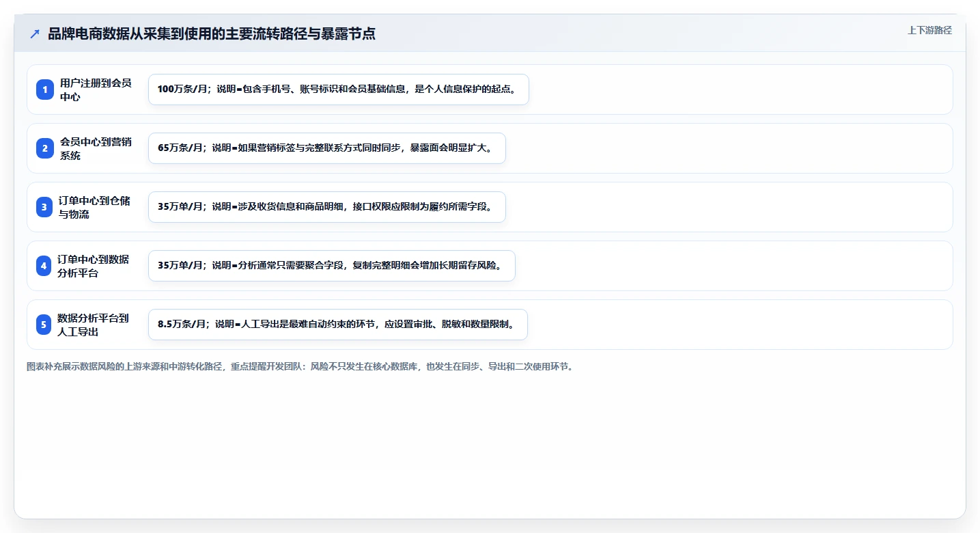Screen dimensions: 980x533
Task: Select the chart title 品牌电商数据从采集到使用的主要流转路径与暴露节点
Action: point(212,33)
